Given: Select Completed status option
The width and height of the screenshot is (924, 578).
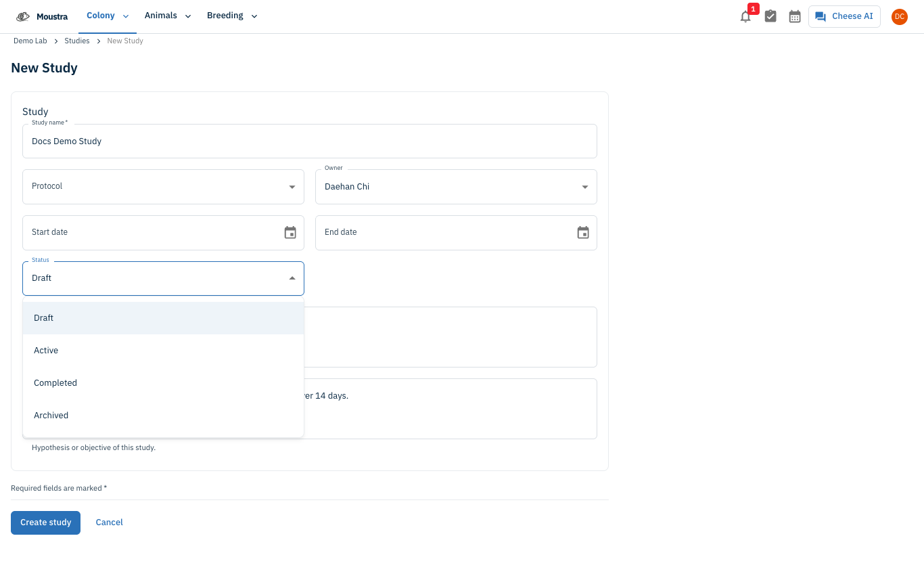Looking at the screenshot, I should [163, 383].
